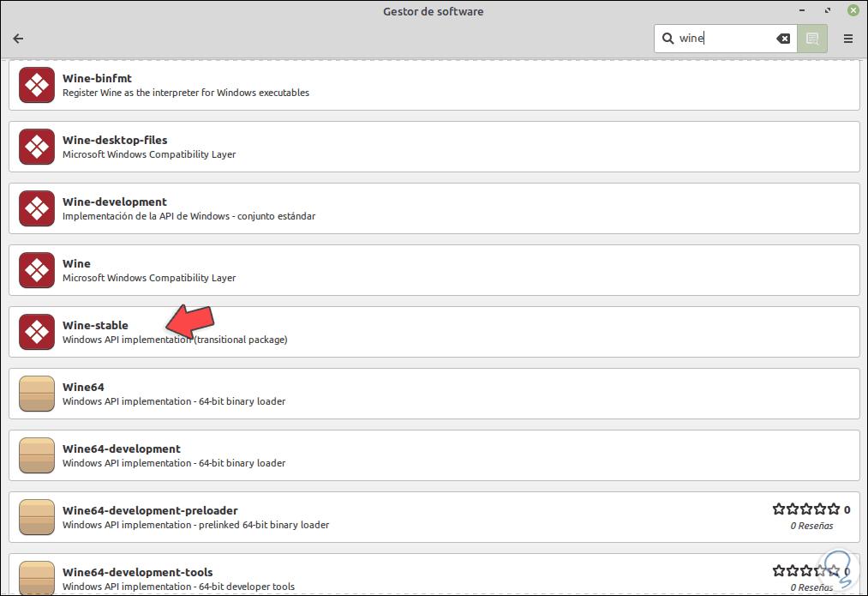Open the Wine64-development-tools title
The width and height of the screenshot is (868, 596).
click(137, 572)
